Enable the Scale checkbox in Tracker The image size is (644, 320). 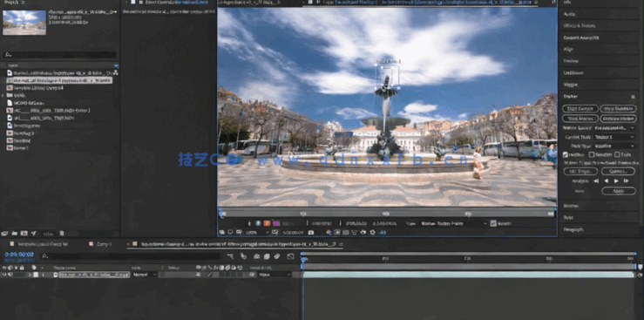coord(617,155)
